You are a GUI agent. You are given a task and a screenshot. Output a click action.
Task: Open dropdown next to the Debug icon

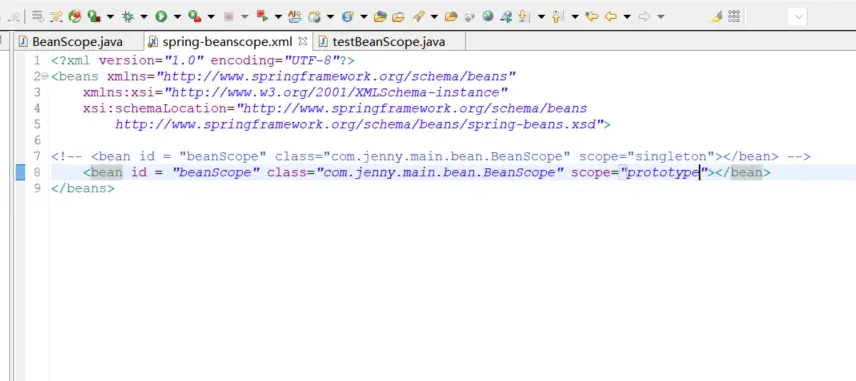pos(144,16)
